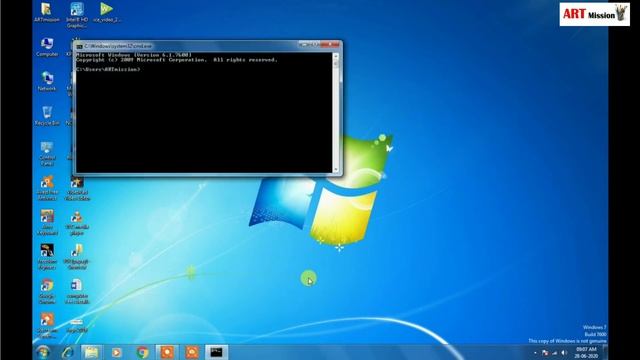
Task: Launch Avast Free Antivirus shortcut
Action: [x=47, y=188]
